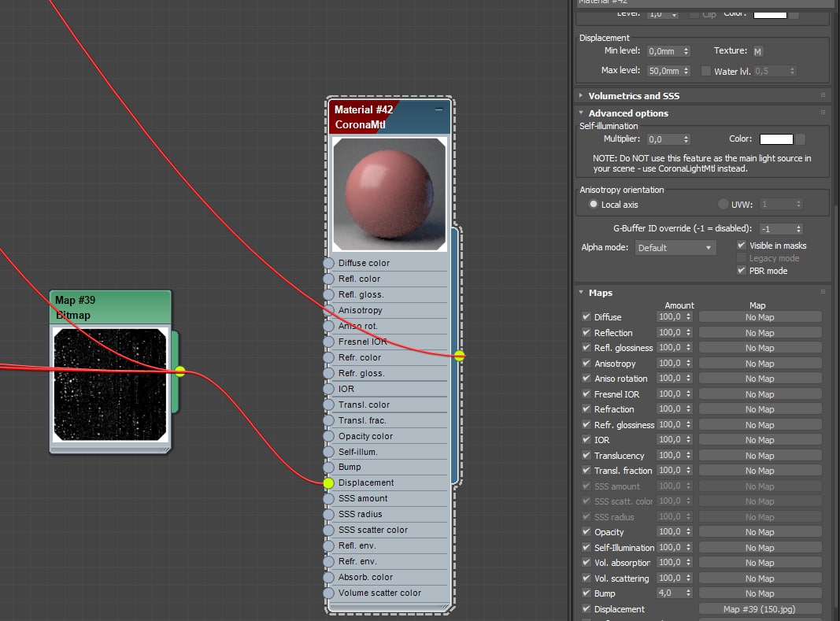Click the Refr. color input socket
The image size is (840, 621).
click(x=328, y=357)
